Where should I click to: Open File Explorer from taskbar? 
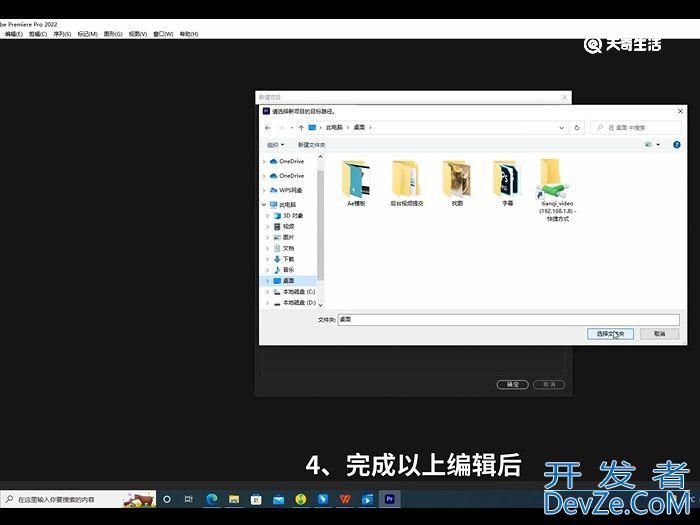234,499
